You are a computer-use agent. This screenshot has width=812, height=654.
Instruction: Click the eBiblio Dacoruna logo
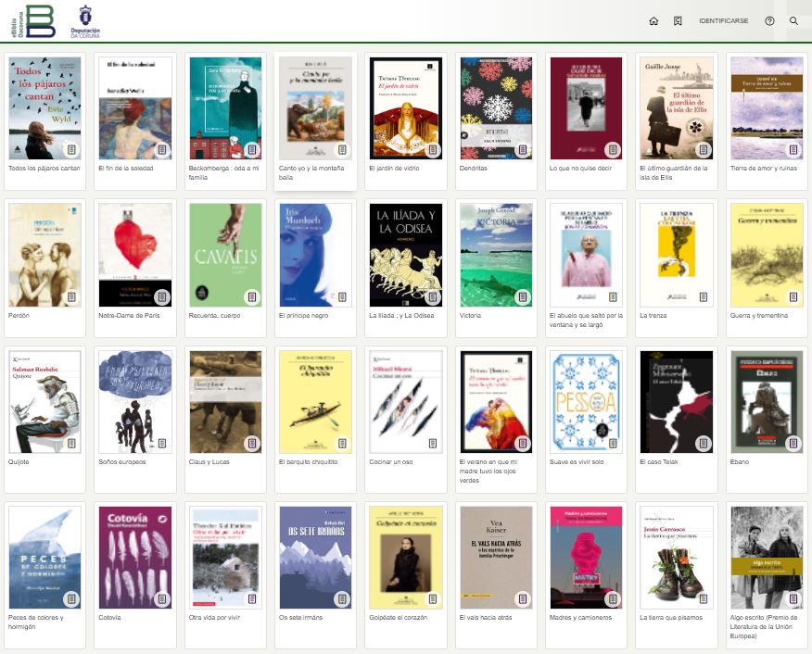click(33, 21)
